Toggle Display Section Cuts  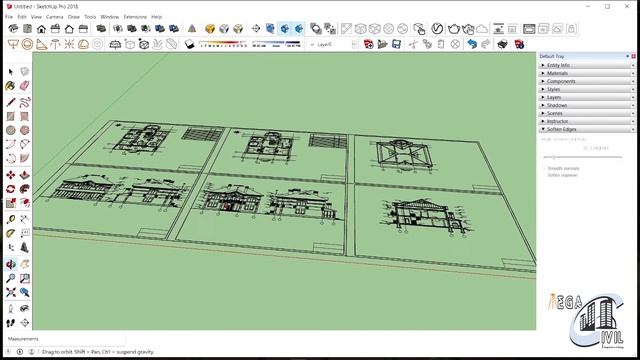coord(284,29)
